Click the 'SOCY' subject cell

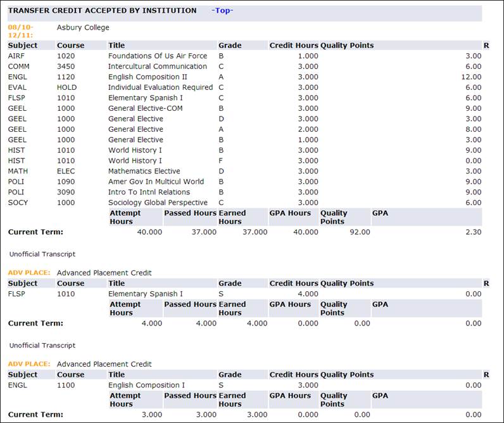coord(18,203)
